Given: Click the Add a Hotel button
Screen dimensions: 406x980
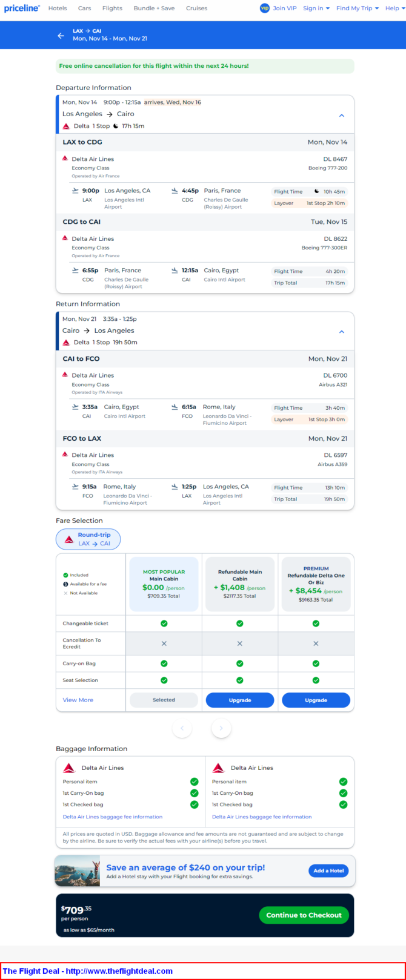Looking at the screenshot, I should [328, 870].
